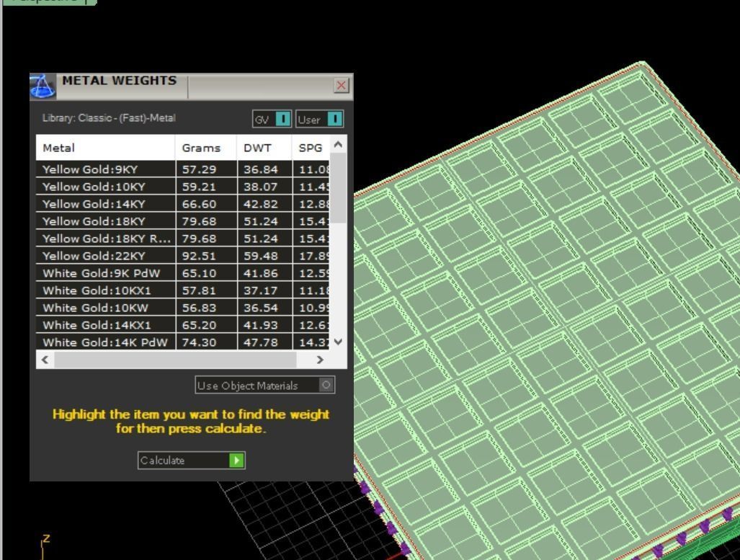Viewport: 740px width, 560px height.
Task: Click the 41.86 DWT value
Action: coord(261,273)
